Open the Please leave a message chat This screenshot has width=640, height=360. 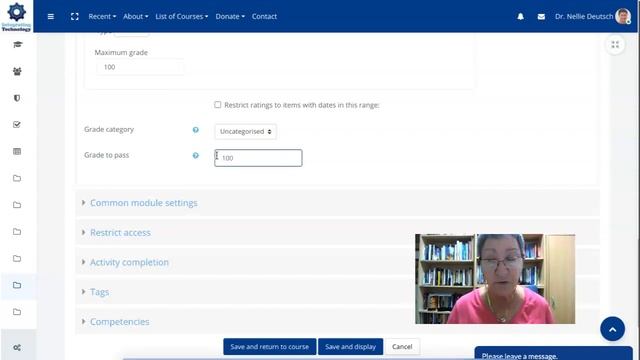coord(553,353)
